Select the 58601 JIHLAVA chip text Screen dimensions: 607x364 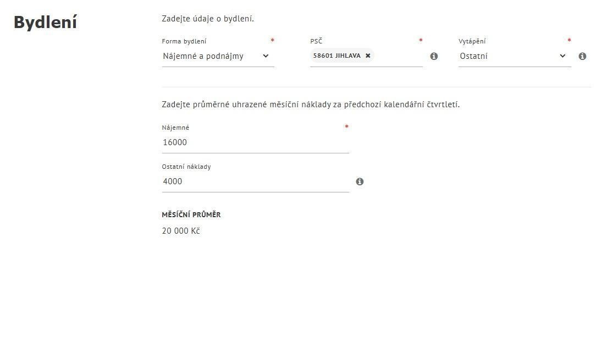336,56
